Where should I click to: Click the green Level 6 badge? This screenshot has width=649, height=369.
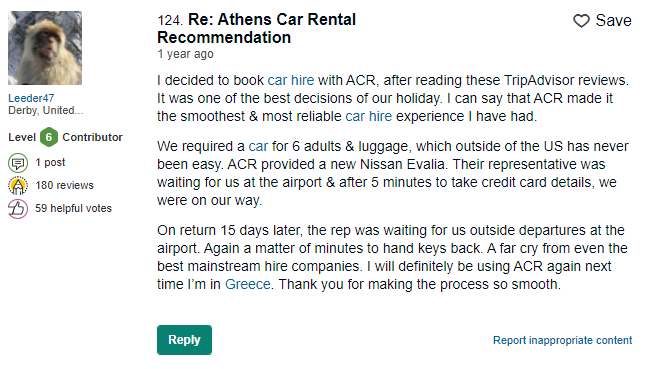[48, 137]
